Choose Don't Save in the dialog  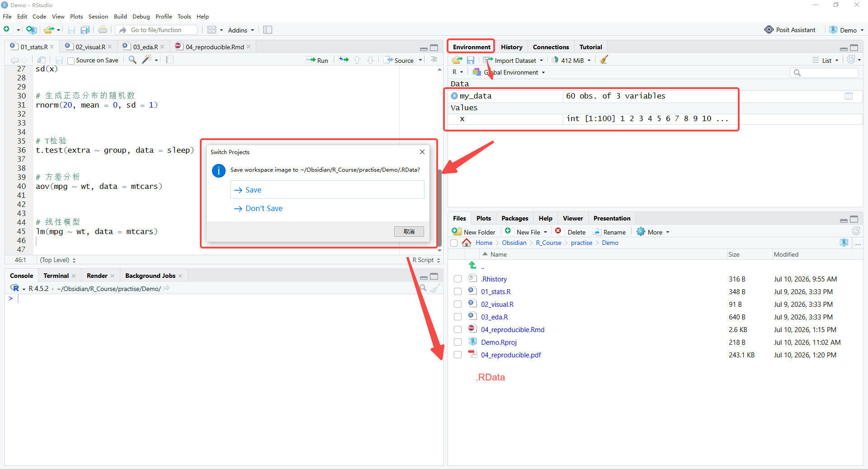coord(258,208)
